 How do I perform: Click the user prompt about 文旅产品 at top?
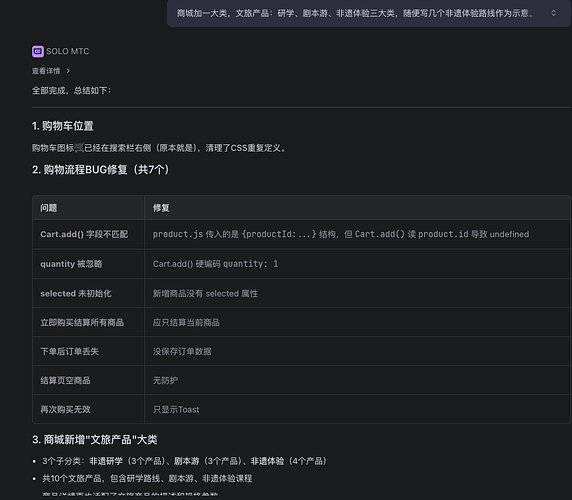pos(355,13)
